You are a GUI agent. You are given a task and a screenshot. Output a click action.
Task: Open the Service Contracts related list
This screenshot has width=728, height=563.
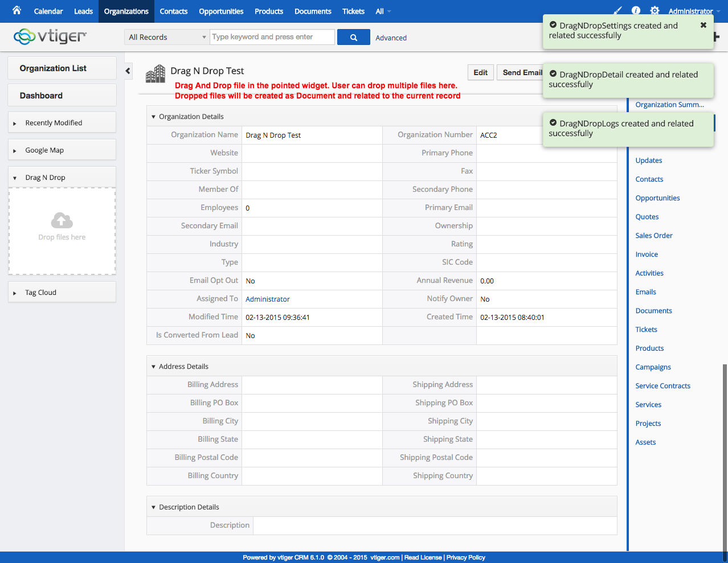point(663,386)
